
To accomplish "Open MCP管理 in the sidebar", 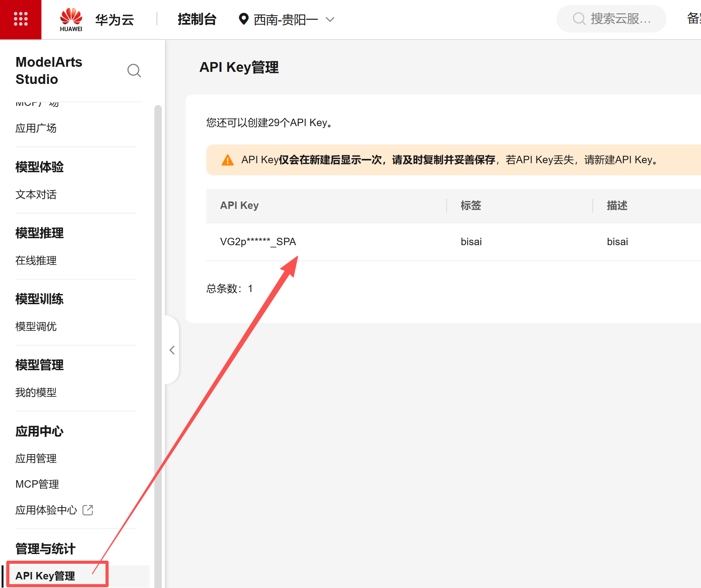I will click(37, 484).
